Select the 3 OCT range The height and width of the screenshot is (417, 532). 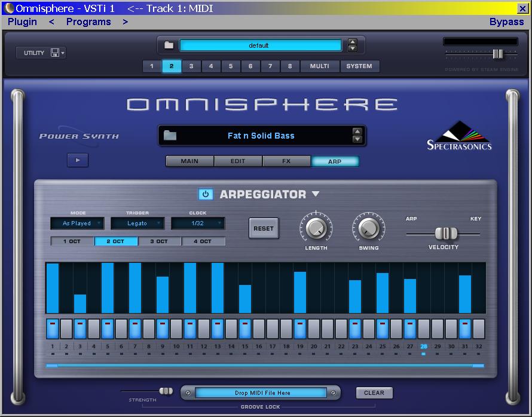pos(159,241)
